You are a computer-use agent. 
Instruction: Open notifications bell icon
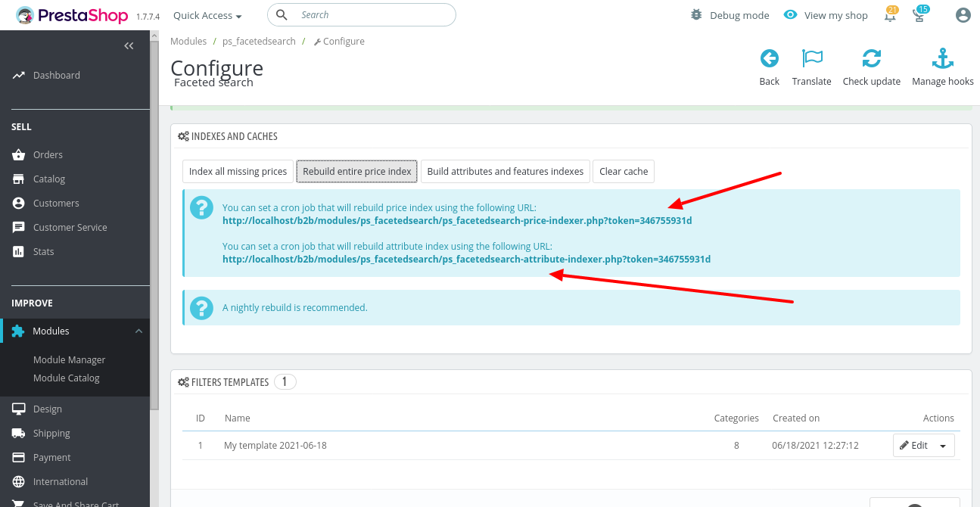click(x=891, y=15)
